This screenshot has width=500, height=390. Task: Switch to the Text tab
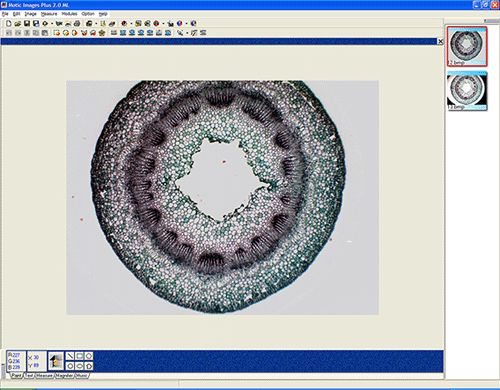pyautogui.click(x=29, y=375)
